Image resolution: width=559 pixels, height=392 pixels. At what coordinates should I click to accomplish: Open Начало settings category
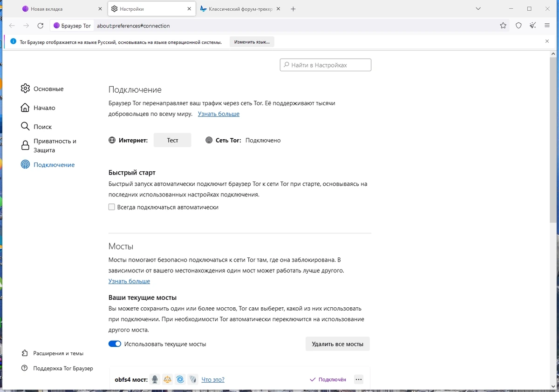[x=38, y=108]
